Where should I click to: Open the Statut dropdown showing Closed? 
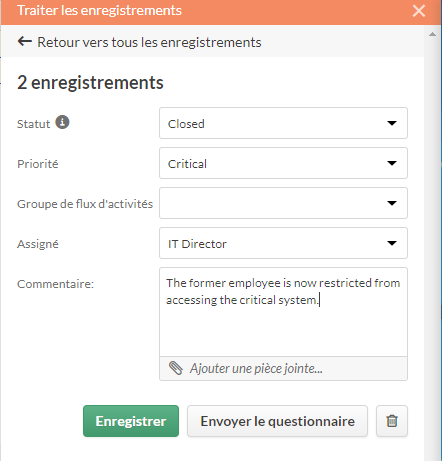click(x=283, y=123)
